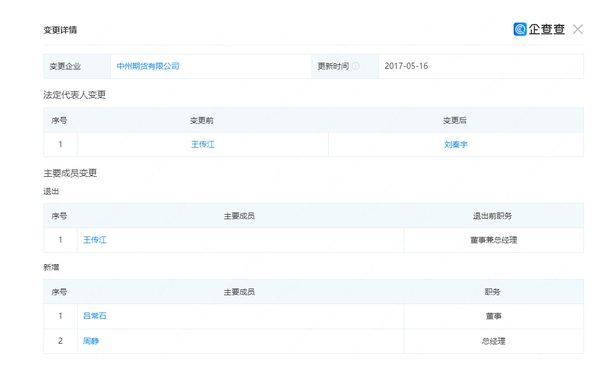Open the 吕常石 member link
Image resolution: width=614 pixels, height=366 pixels.
95,316
